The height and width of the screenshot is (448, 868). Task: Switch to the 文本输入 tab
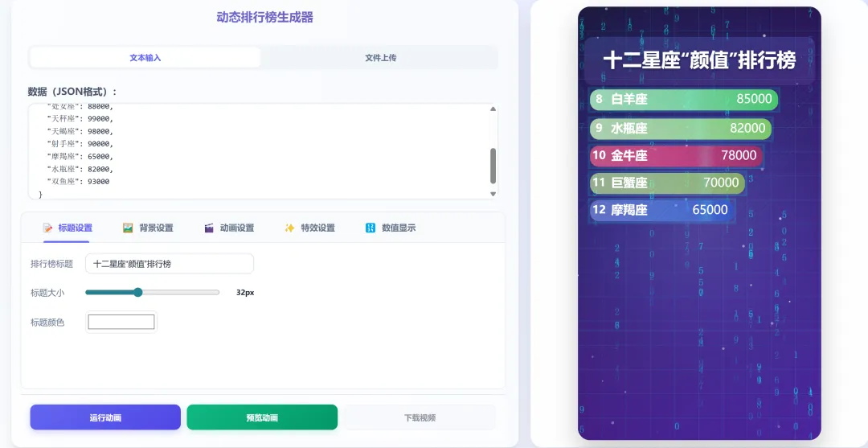pyautogui.click(x=145, y=58)
